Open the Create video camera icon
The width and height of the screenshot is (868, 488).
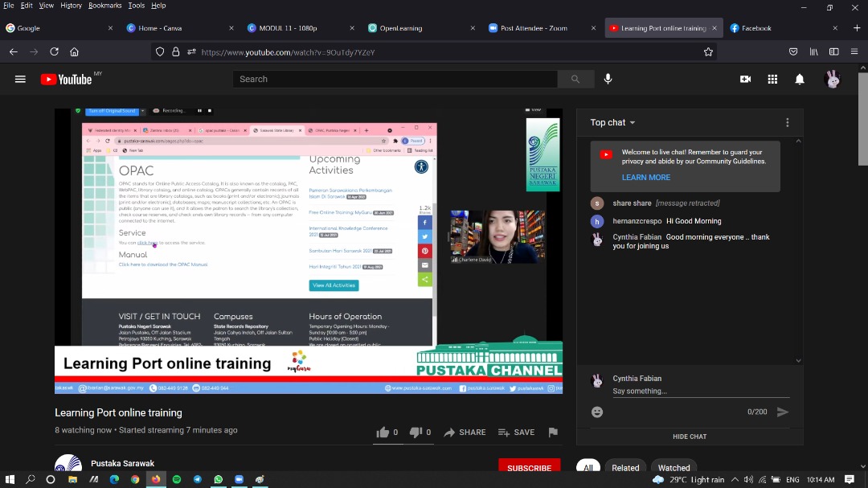coord(745,80)
